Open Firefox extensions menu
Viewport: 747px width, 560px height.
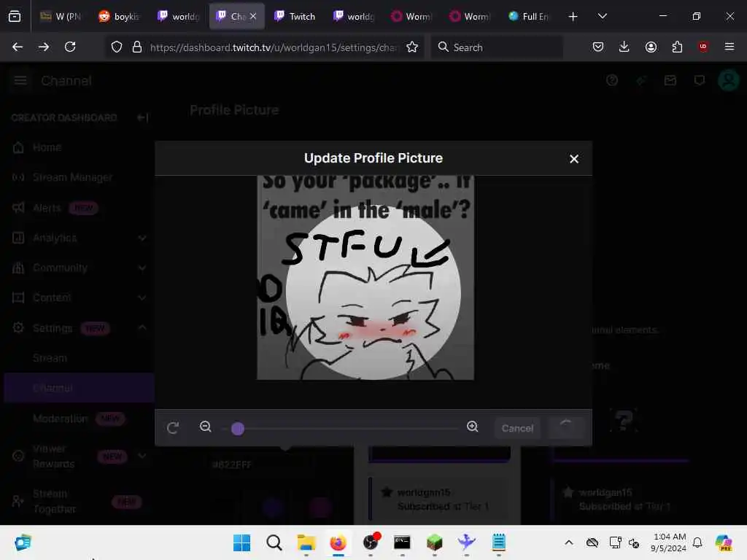[x=677, y=47]
